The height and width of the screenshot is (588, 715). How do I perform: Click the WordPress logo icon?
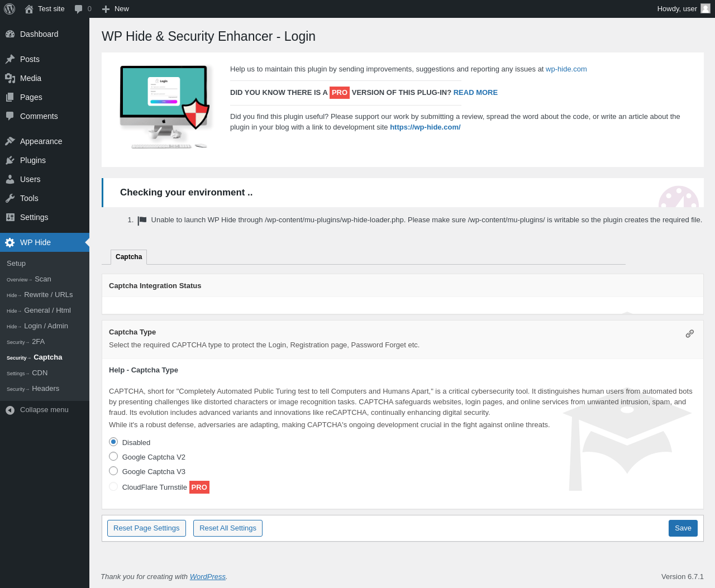[9, 9]
